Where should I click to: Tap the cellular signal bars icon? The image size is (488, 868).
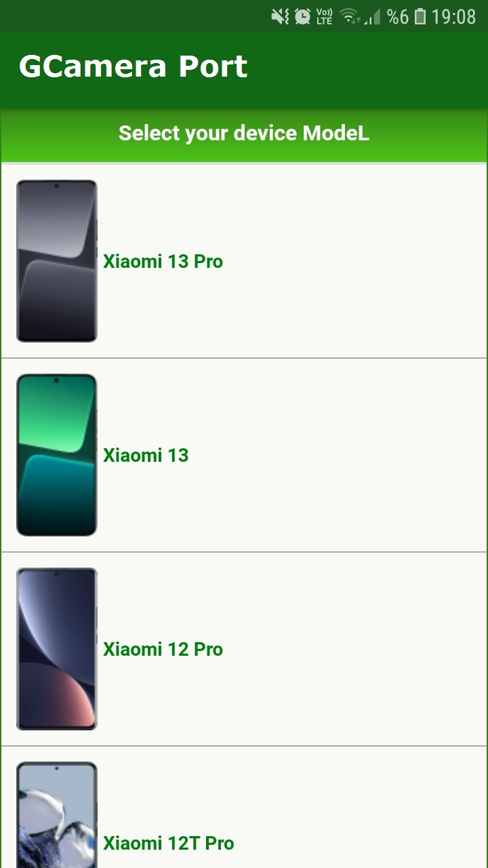[372, 16]
